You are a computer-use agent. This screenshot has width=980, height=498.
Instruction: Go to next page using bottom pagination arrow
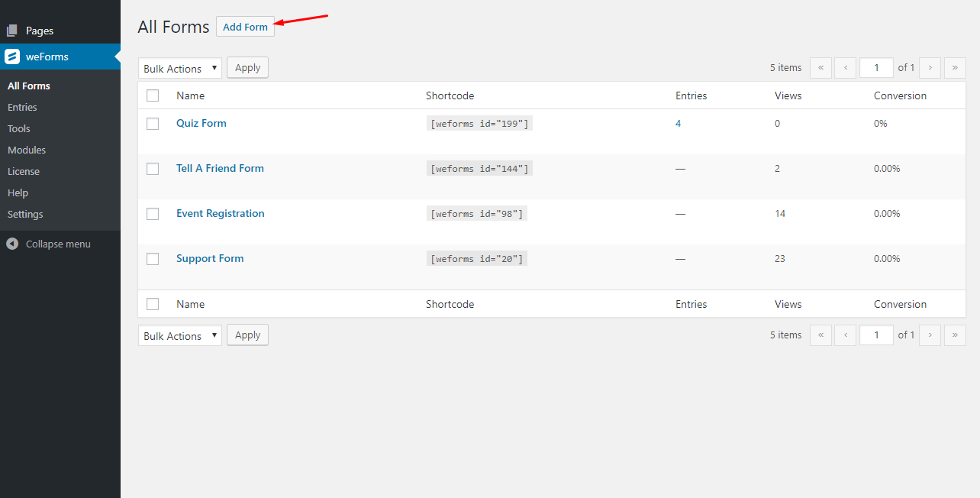[930, 335]
